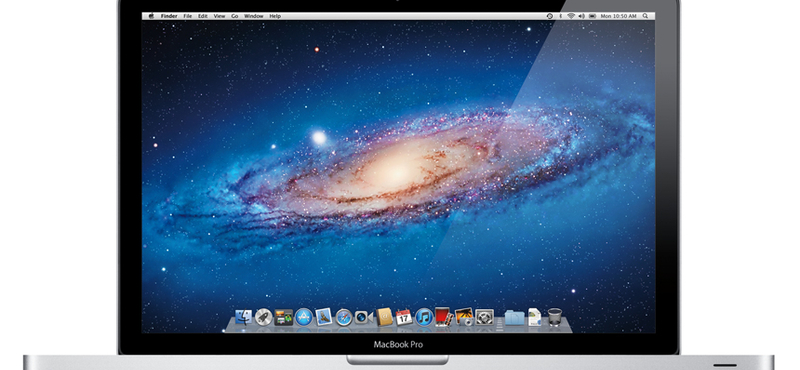Click the clock reading Mon 10:50 AM
The width and height of the screenshot is (800, 370).
point(618,16)
